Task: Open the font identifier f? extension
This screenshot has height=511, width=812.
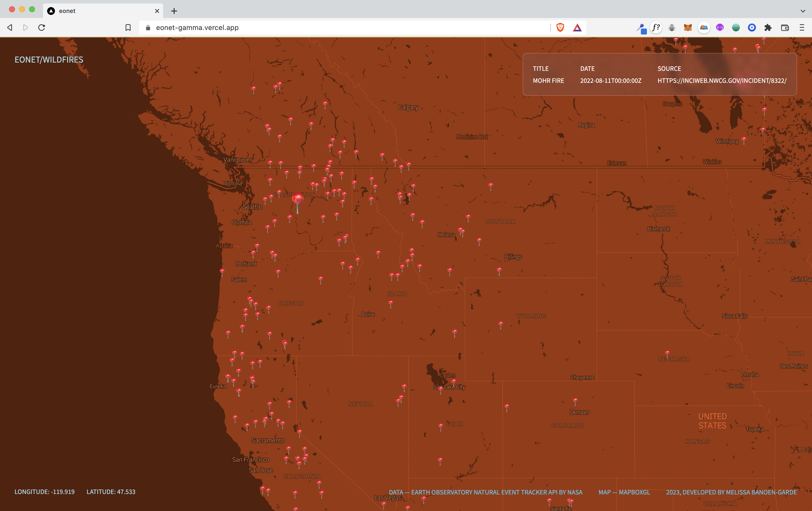Action: pyautogui.click(x=656, y=28)
